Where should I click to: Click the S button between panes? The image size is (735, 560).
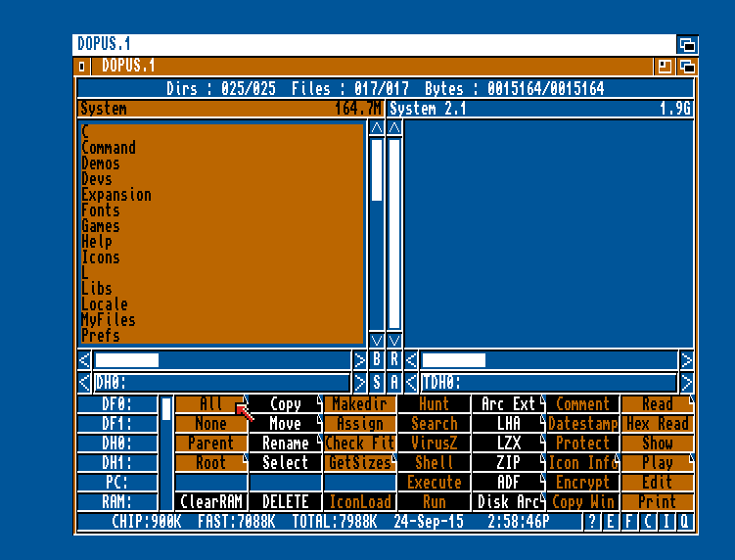click(x=377, y=382)
